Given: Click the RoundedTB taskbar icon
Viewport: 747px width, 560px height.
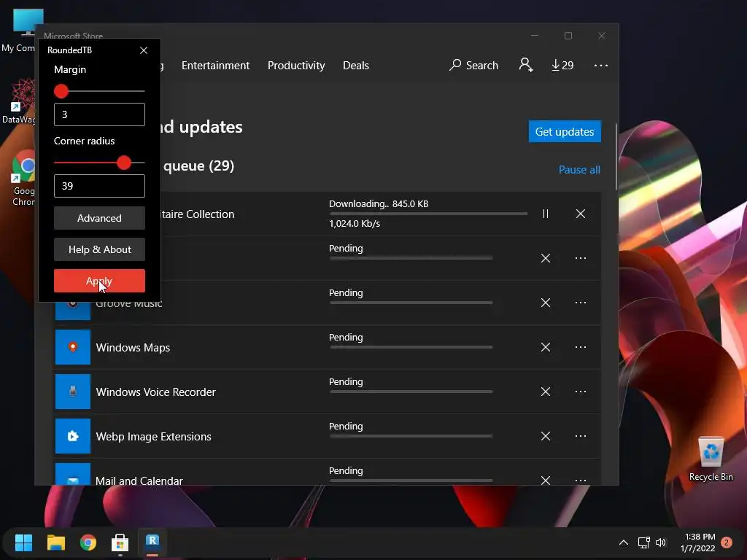Looking at the screenshot, I should (152, 542).
